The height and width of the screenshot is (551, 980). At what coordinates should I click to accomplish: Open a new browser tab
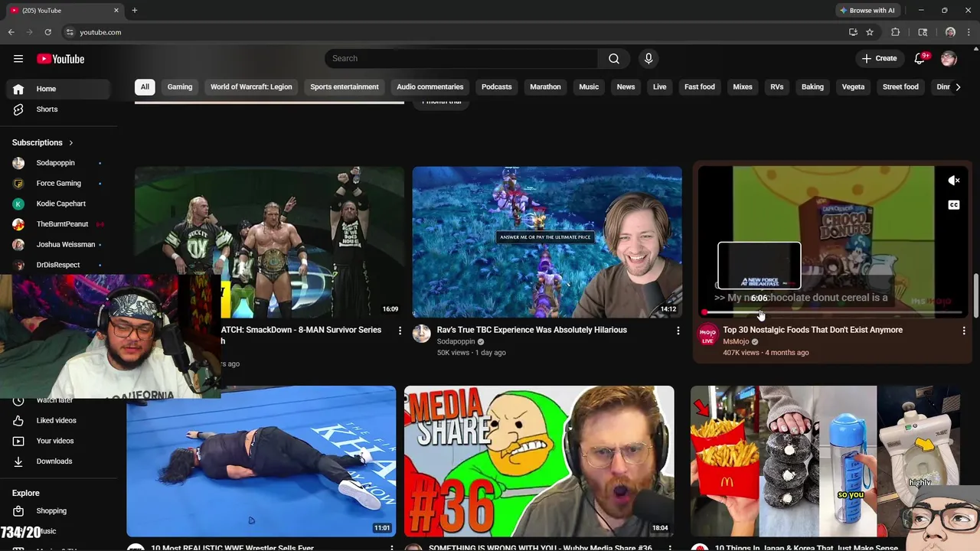click(x=135, y=10)
